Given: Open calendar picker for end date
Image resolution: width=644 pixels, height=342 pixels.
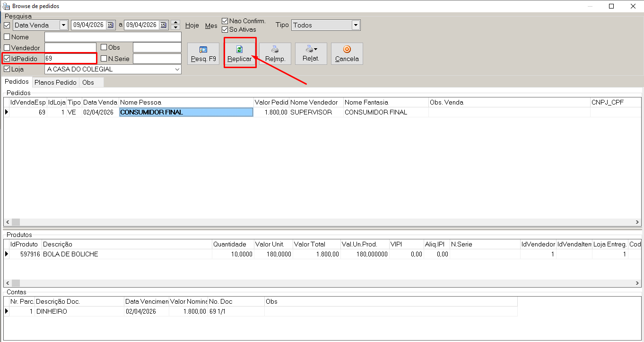Looking at the screenshot, I should click(164, 25).
